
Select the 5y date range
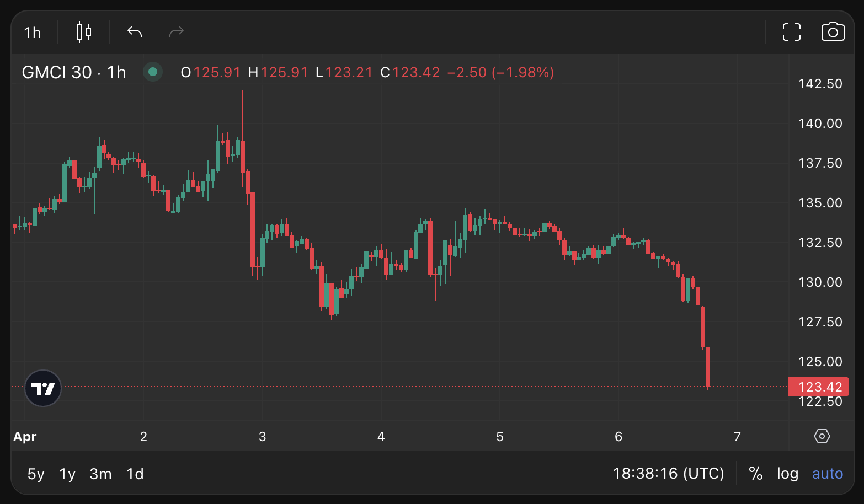pyautogui.click(x=36, y=474)
